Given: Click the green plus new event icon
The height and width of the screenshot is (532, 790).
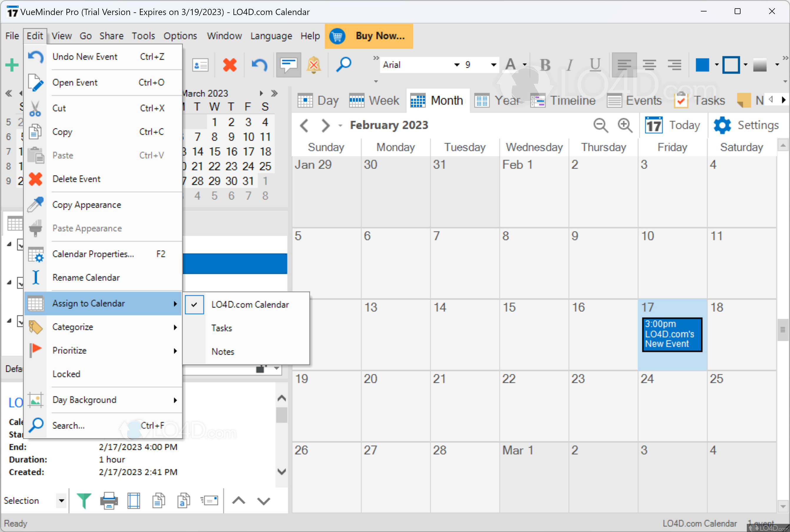Looking at the screenshot, I should (12, 65).
